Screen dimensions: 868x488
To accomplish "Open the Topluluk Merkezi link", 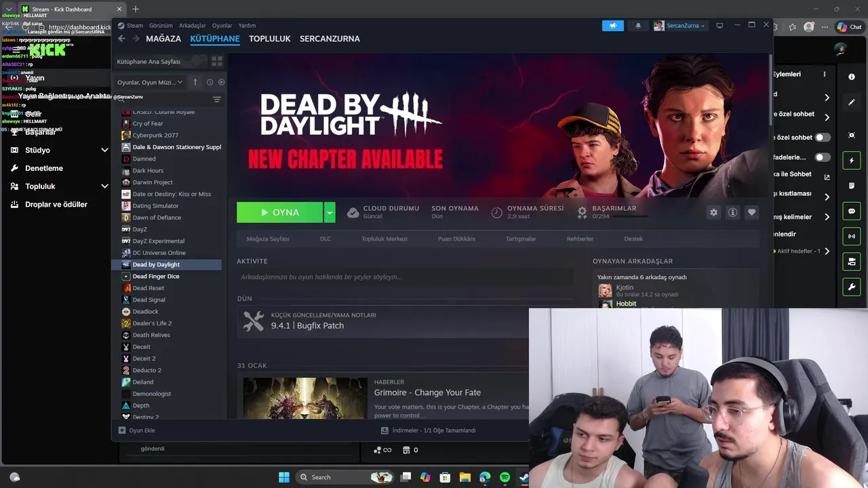I will pyautogui.click(x=384, y=239).
